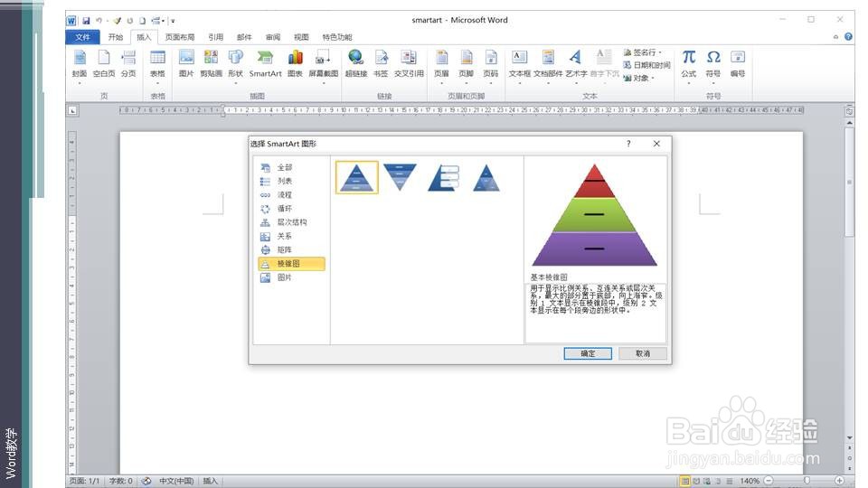Screen dimensions: 868x488
Task: Open the WordArt (艺术字) gallery
Action: coord(576,65)
